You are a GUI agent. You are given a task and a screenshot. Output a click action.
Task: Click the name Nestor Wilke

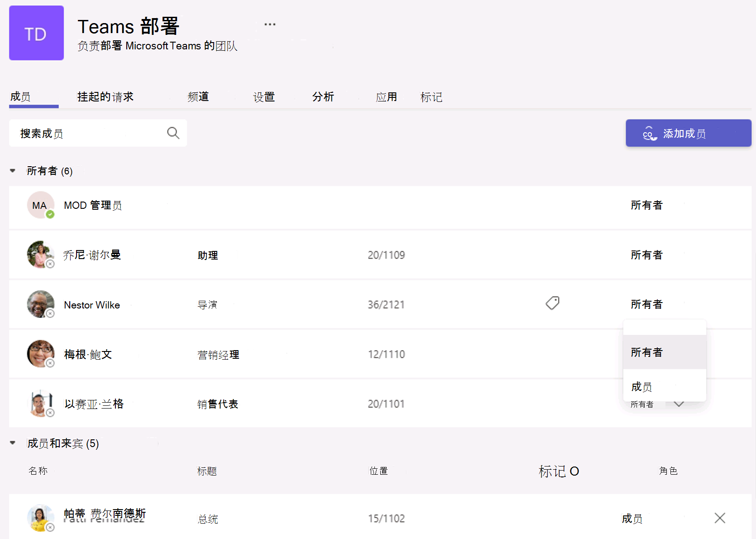[x=92, y=305]
